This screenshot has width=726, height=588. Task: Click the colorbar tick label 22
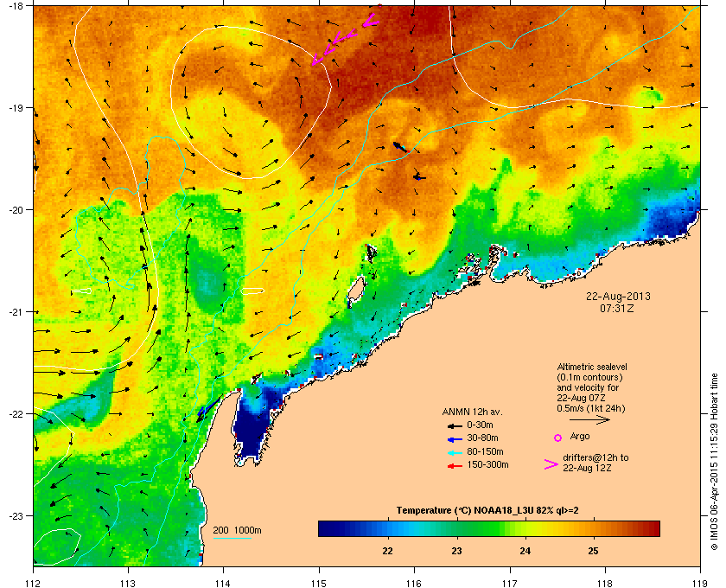pos(387,551)
